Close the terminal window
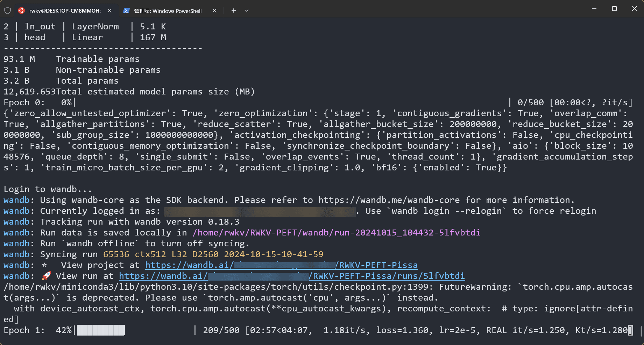Screen dimensions: 644x345 [x=634, y=9]
